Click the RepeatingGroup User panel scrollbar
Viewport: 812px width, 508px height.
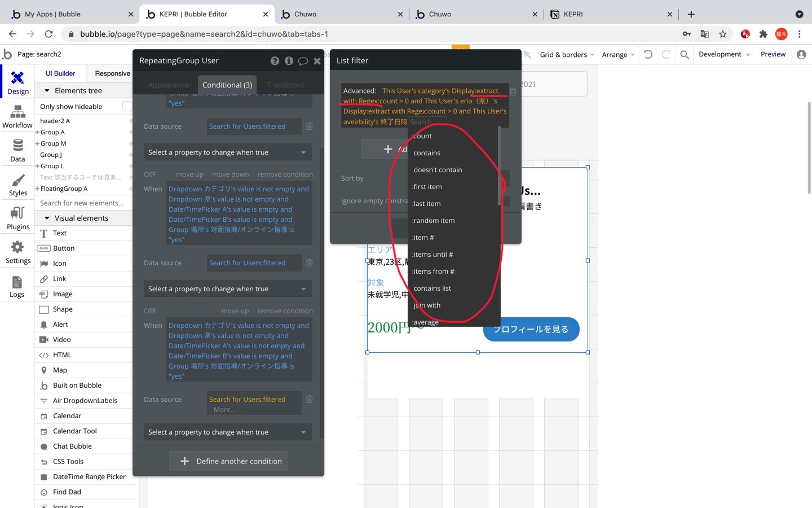coord(322,294)
